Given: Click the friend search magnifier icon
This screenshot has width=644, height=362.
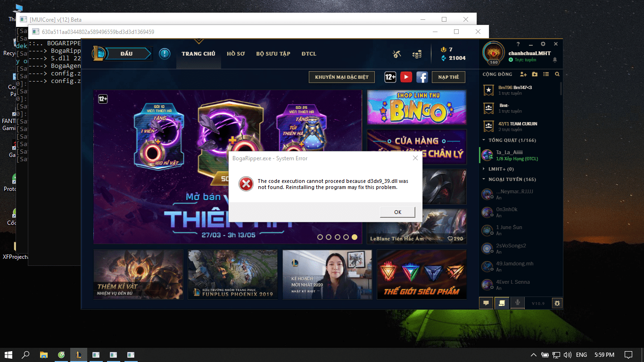Looking at the screenshot, I should point(557,74).
